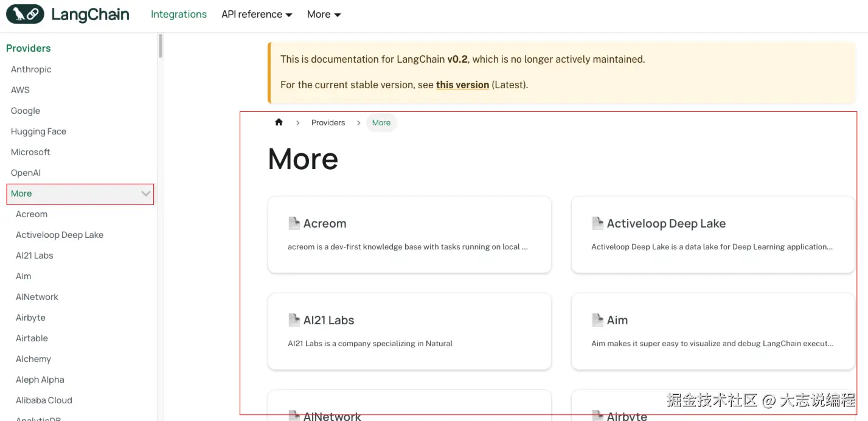
Task: Open Acreom in the sidebar list
Action: pos(32,214)
